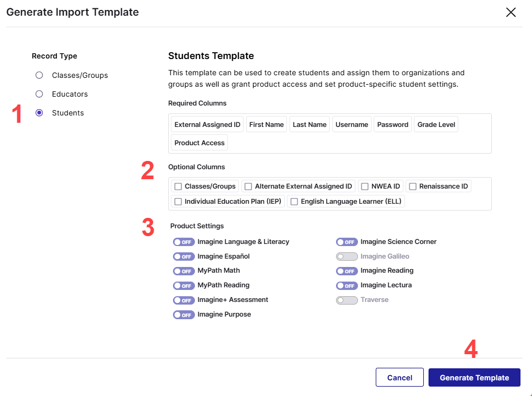The height and width of the screenshot is (396, 532).
Task: Enable the NWEA ID optional column
Action: [365, 187]
